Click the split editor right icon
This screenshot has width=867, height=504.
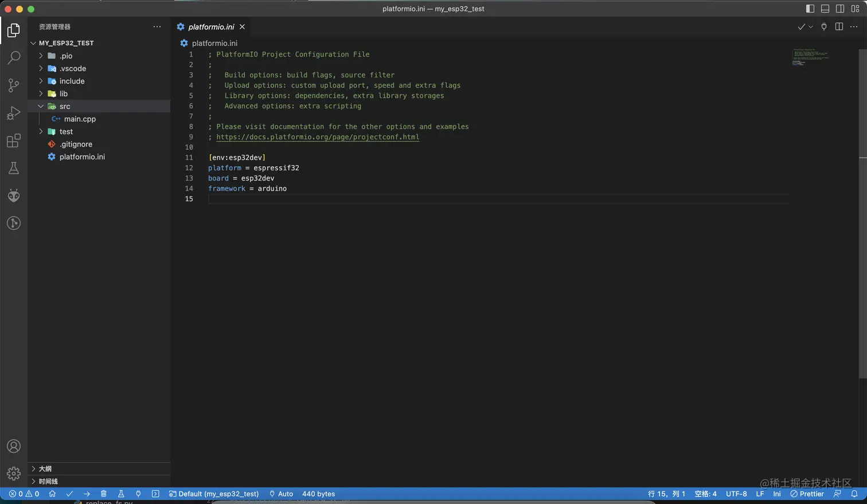839,27
